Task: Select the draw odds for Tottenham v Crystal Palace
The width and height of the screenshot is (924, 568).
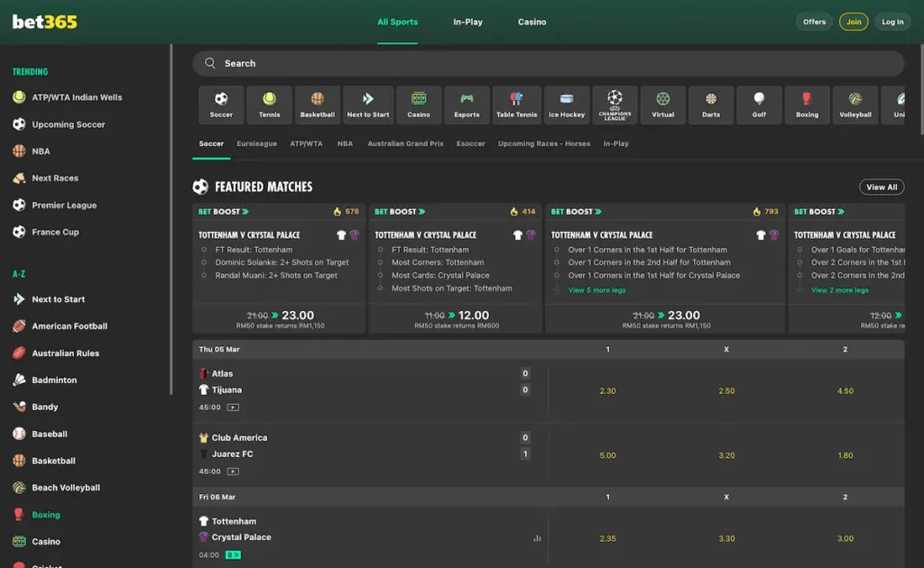Action: pos(727,538)
